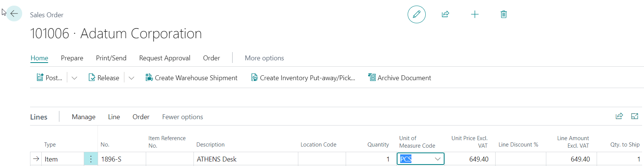
Task: Open the Print/Send menu
Action: (111, 58)
